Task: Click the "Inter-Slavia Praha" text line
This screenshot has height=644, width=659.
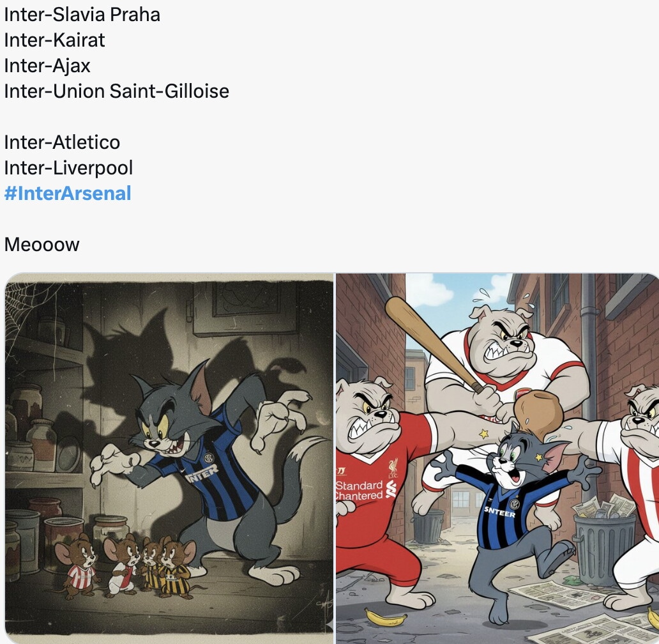Action: [82, 15]
